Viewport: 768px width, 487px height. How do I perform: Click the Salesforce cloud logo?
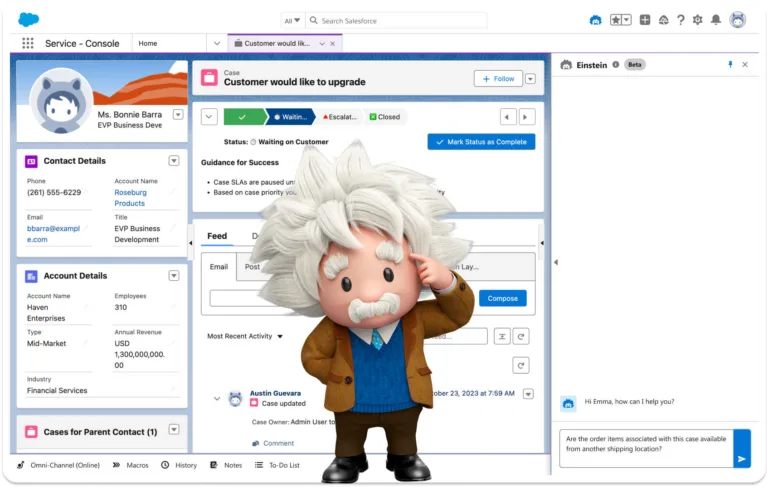[x=28, y=20]
